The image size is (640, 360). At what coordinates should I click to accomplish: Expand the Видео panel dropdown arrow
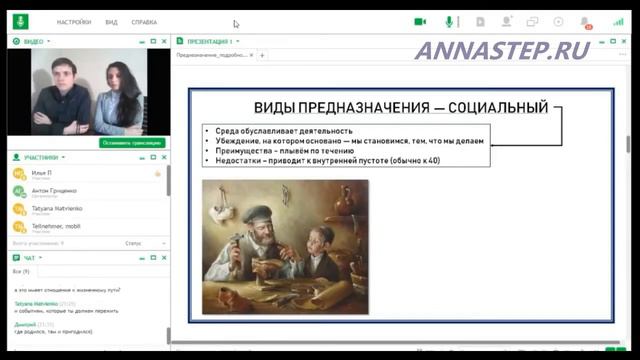(49, 41)
